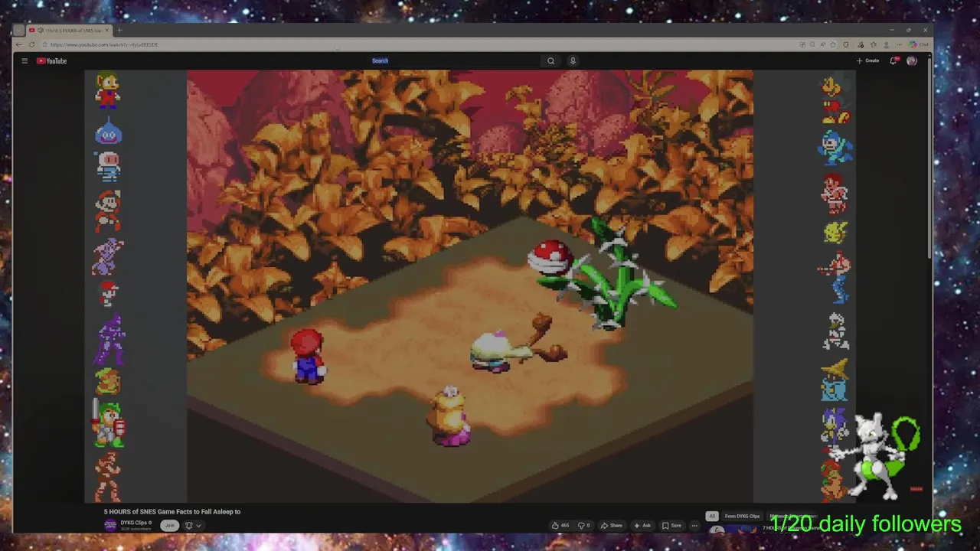Open the Copilot Chat button
This screenshot has width=980, height=551.
(x=919, y=44)
